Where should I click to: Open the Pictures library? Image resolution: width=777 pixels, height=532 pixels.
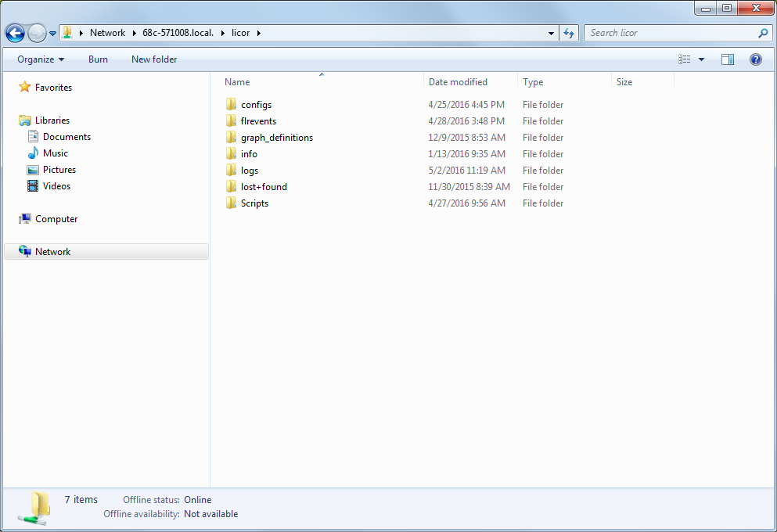[x=59, y=170]
